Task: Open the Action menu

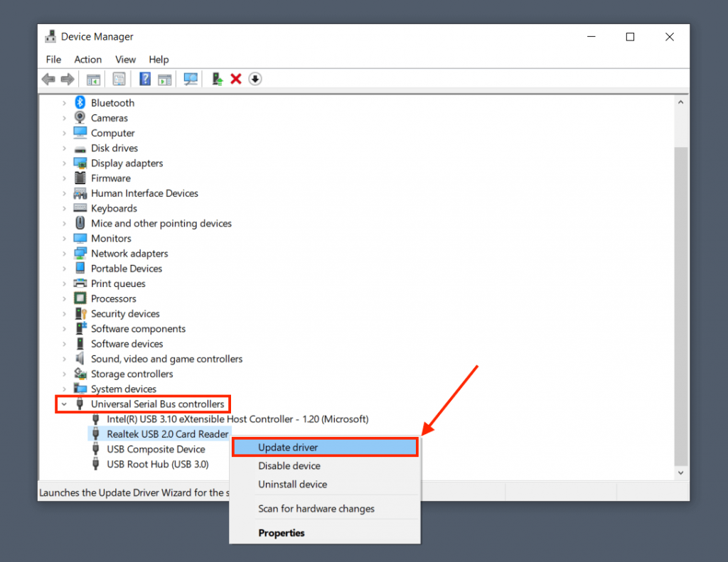Action: [88, 60]
